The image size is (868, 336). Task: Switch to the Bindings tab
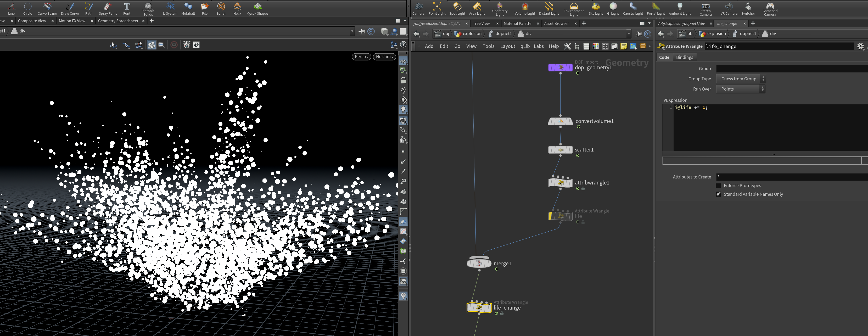pos(684,57)
